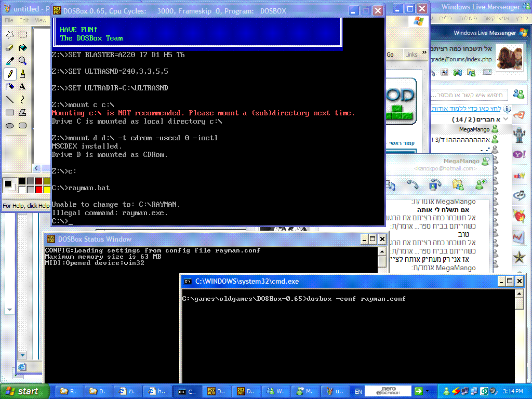Pick the white color swatch in Paint palette
The height and width of the screenshot is (399, 532).
tap(22, 189)
